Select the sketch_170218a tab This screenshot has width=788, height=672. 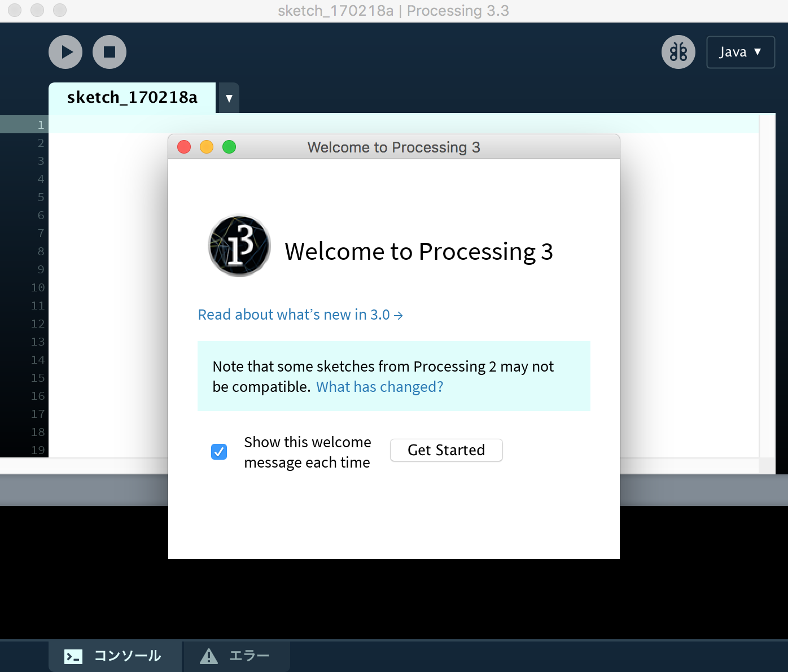pyautogui.click(x=132, y=98)
